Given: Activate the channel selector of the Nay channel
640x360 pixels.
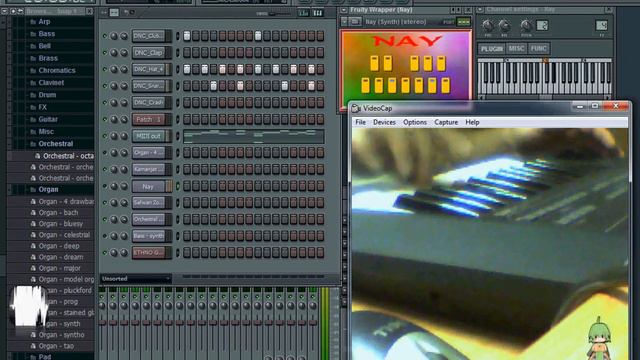Looking at the screenshot, I should [178, 186].
